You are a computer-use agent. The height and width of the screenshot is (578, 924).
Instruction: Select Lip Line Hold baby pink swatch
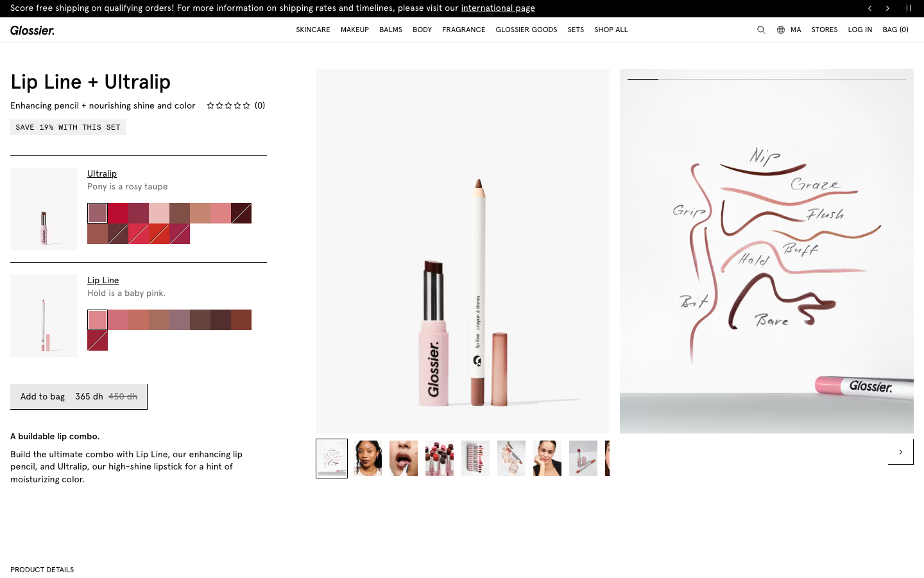click(98, 320)
